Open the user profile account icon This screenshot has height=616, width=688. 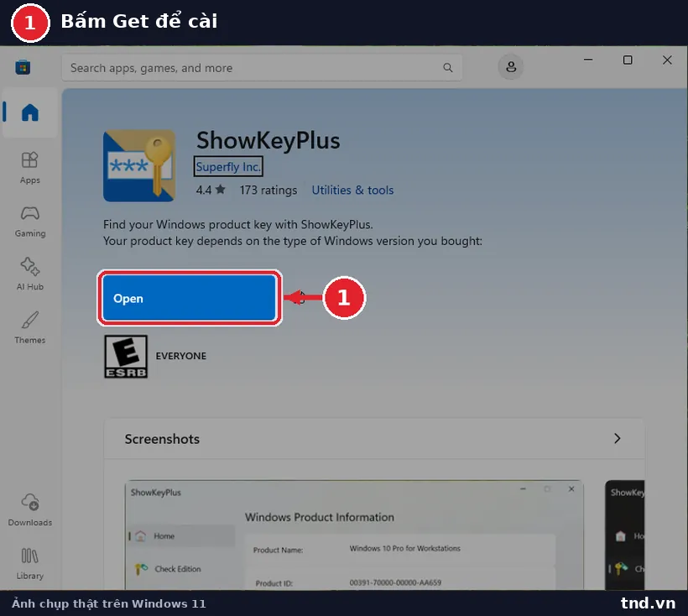pyautogui.click(x=511, y=66)
